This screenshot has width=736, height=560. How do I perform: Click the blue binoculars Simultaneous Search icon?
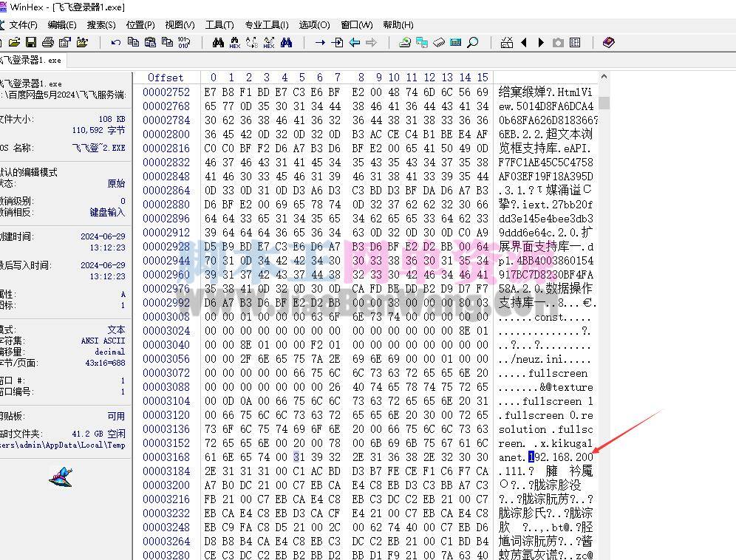point(286,43)
